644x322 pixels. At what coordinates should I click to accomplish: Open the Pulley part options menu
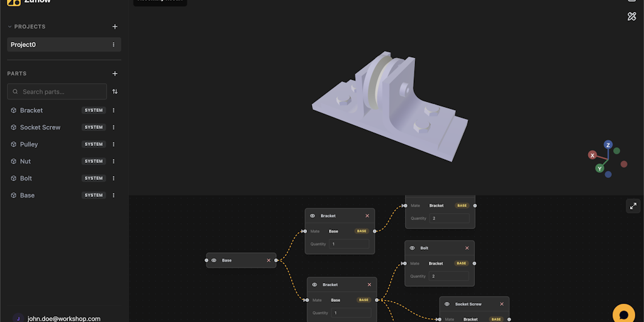[x=113, y=145]
